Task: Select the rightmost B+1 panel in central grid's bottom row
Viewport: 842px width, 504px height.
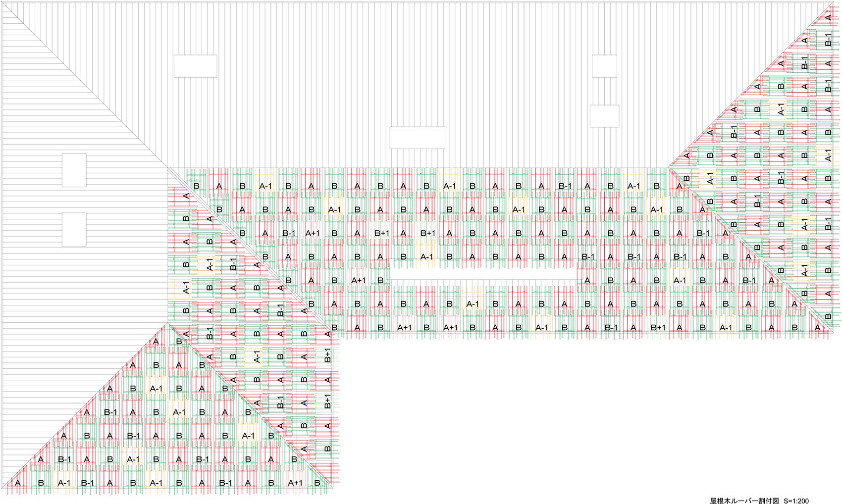Action: [x=658, y=327]
